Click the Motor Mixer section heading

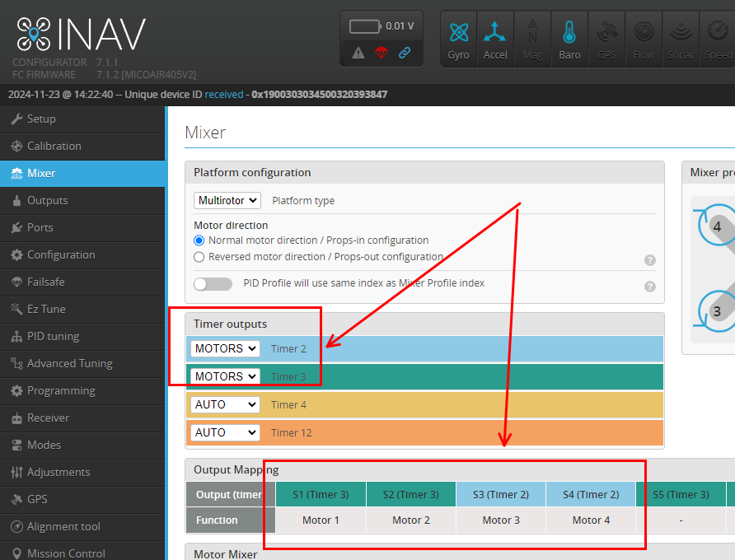[x=226, y=554]
